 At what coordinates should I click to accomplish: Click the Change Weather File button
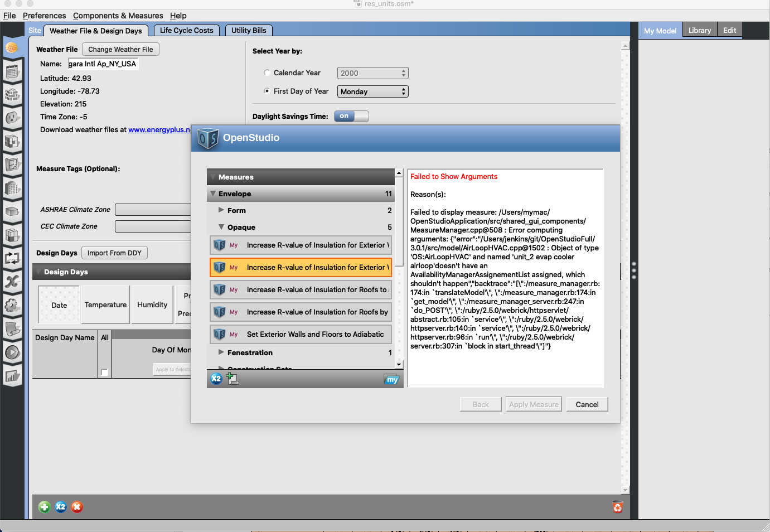120,49
